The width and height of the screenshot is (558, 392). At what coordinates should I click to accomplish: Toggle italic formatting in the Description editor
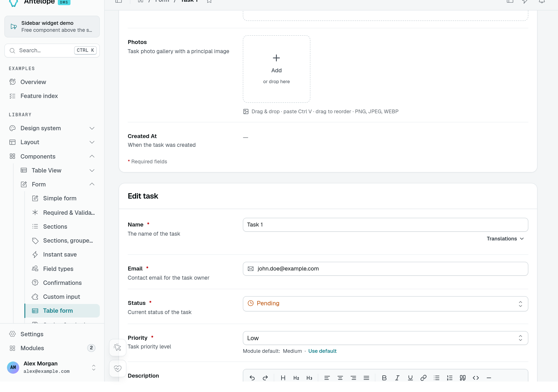397,378
